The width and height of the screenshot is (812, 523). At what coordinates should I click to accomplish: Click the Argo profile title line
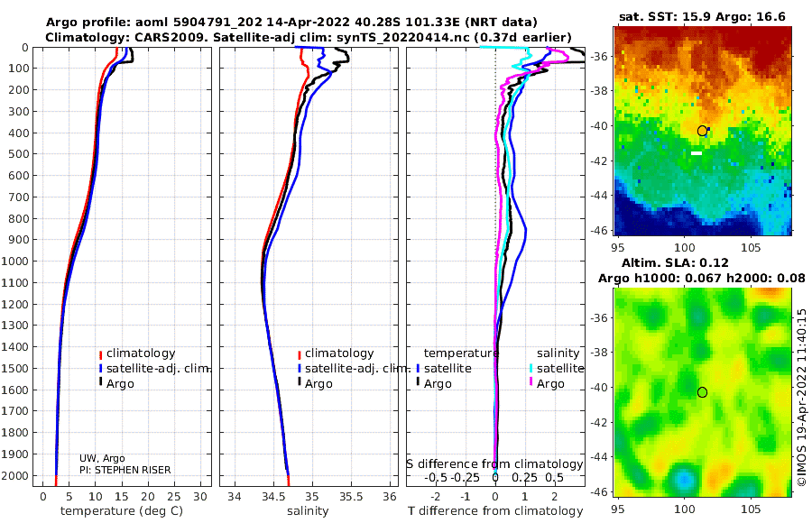tap(291, 23)
